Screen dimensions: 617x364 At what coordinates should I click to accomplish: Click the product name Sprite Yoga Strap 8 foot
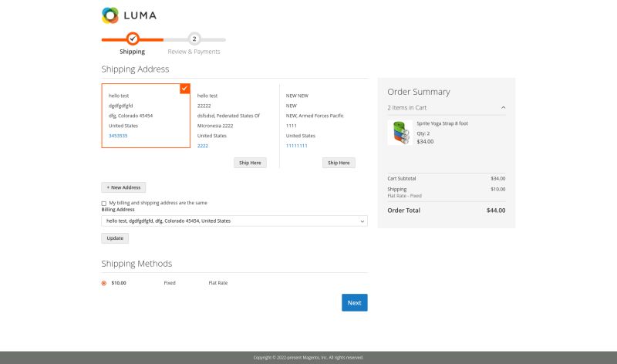(442, 123)
